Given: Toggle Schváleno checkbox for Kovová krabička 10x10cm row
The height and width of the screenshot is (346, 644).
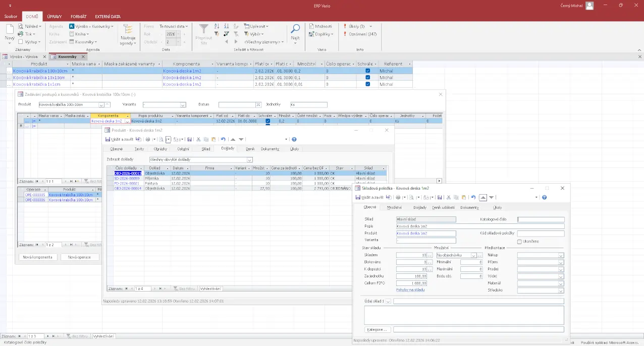Looking at the screenshot, I should tap(367, 78).
